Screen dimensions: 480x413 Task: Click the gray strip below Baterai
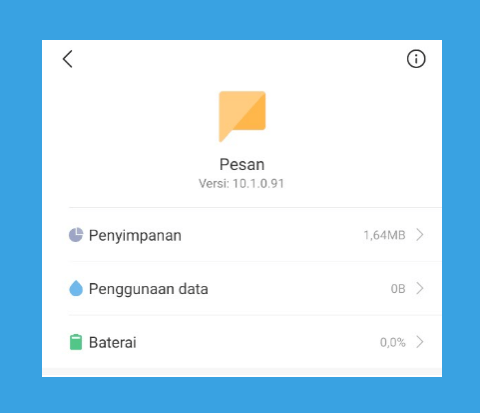242,373
